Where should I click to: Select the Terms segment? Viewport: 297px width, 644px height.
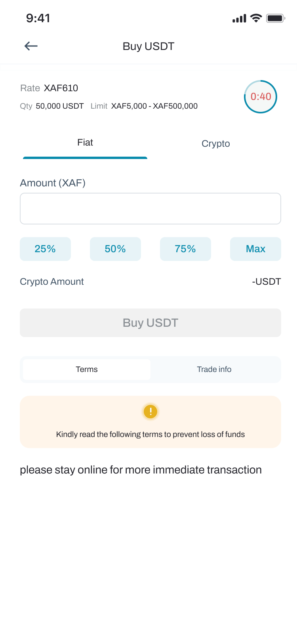pos(87,370)
